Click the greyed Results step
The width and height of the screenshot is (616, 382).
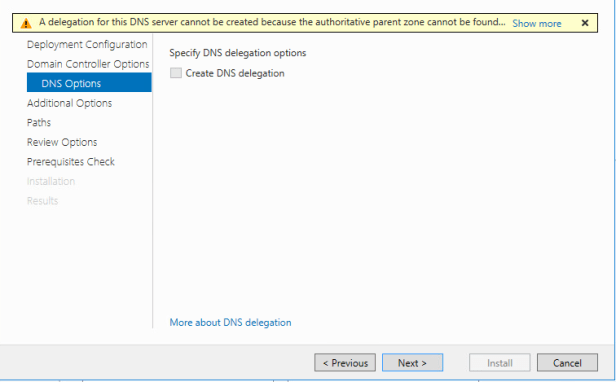tap(42, 201)
